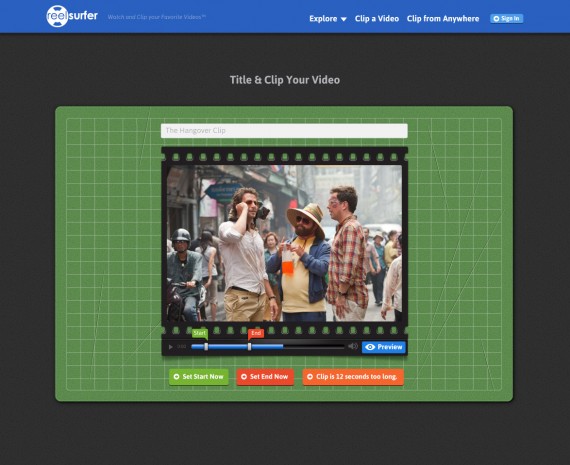The height and width of the screenshot is (465, 570).
Task: Open Clip a Video page
Action: 377,19
